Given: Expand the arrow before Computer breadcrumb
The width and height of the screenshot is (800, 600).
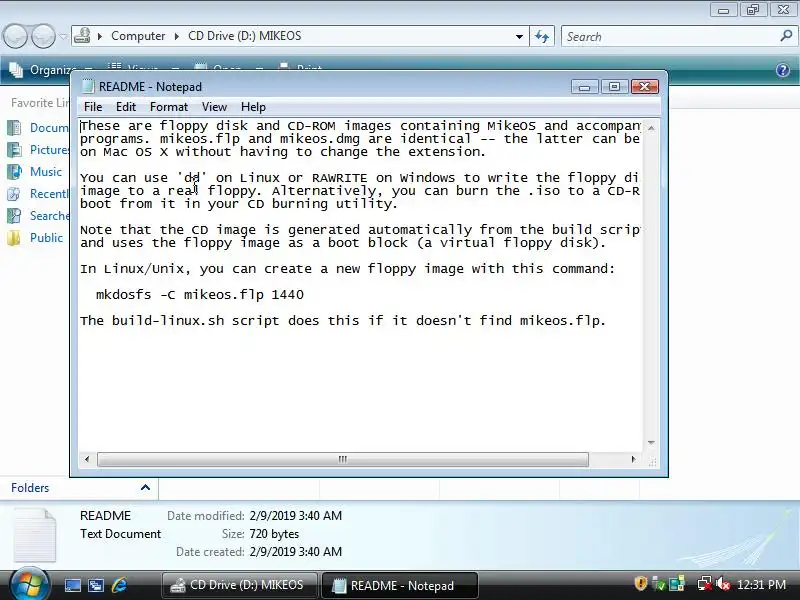Looking at the screenshot, I should pos(99,36).
